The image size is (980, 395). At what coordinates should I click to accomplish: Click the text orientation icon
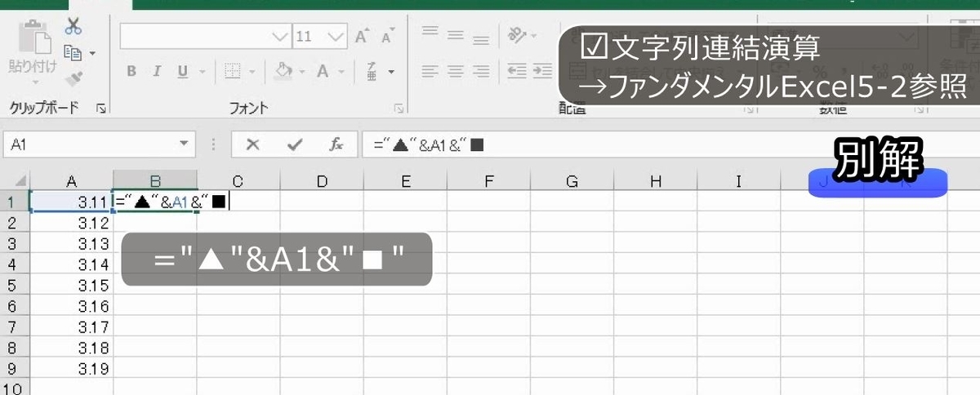click(517, 36)
